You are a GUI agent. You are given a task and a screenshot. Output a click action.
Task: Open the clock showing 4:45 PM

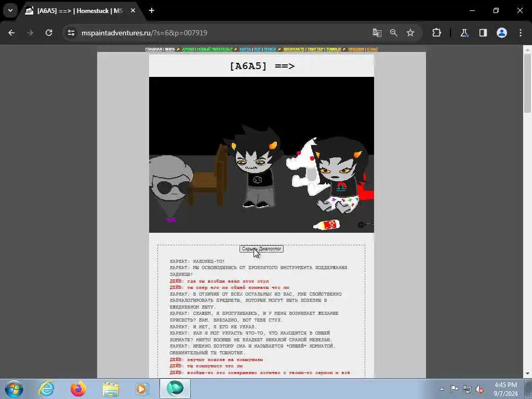click(506, 389)
